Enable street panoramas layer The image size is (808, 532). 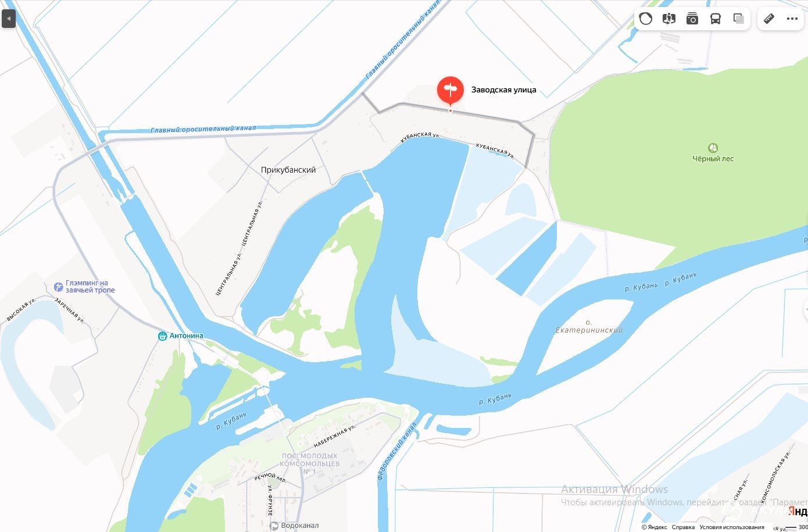669,19
